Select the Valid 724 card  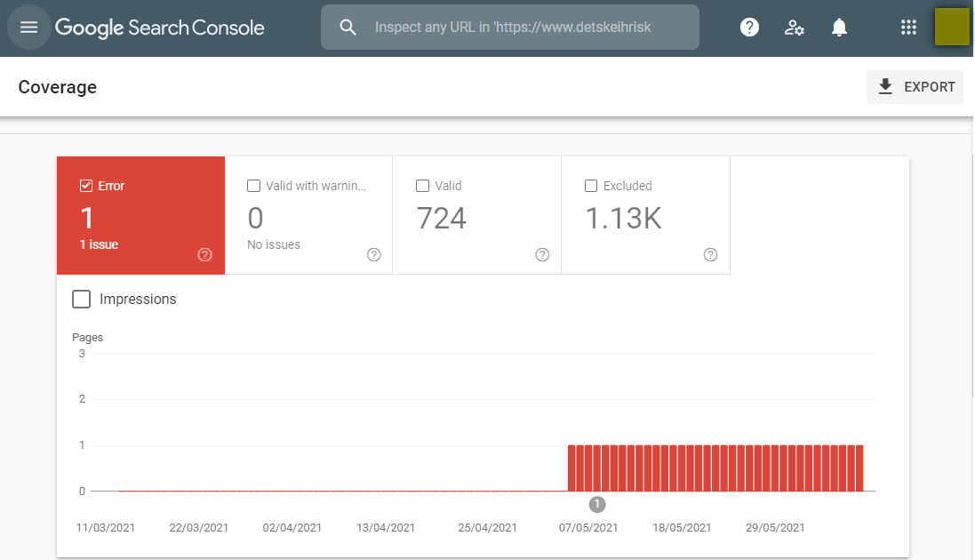(477, 215)
